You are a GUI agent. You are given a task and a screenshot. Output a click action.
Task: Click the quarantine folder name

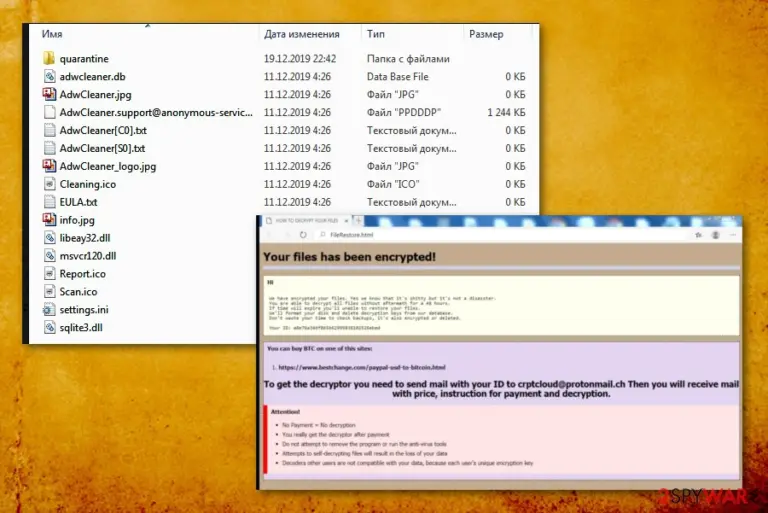click(x=84, y=59)
